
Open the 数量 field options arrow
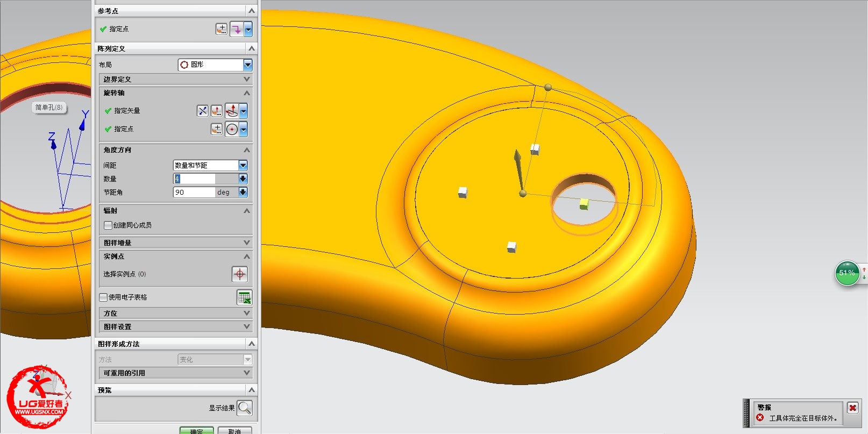pyautogui.click(x=243, y=179)
